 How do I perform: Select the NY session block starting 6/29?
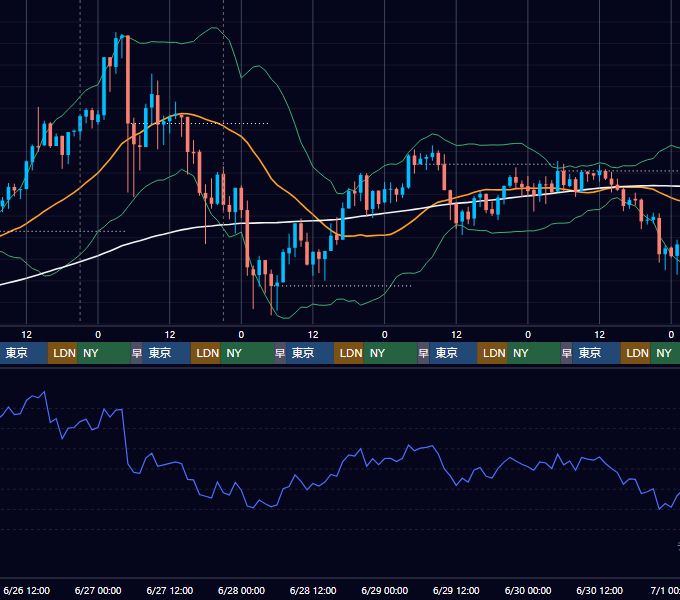533,353
